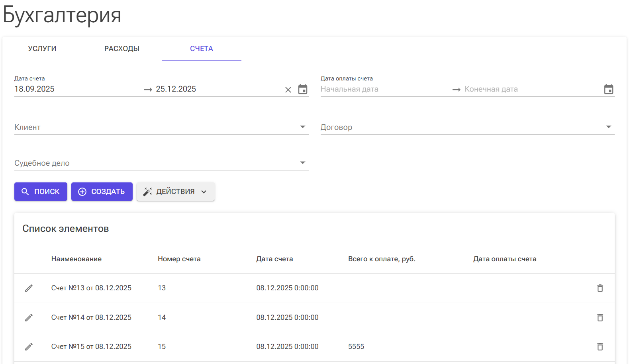Open the Действия actions menu
The width and height of the screenshot is (631, 364).
click(x=176, y=192)
